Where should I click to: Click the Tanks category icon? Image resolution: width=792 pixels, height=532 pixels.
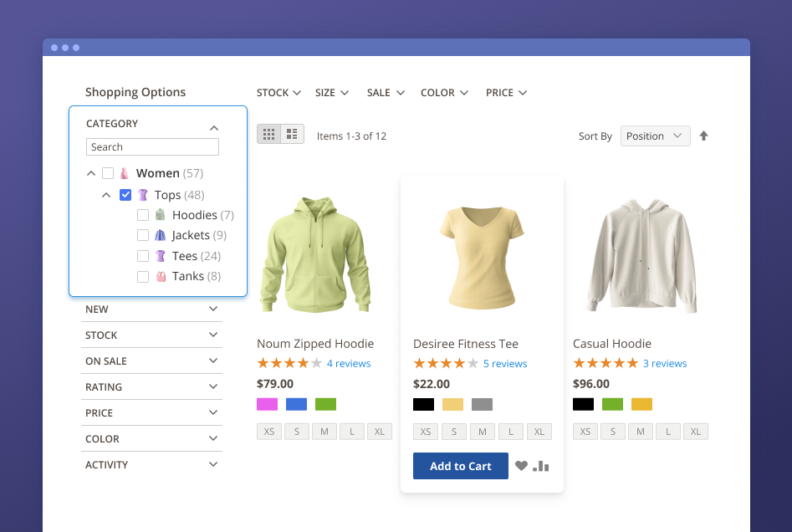(160, 276)
